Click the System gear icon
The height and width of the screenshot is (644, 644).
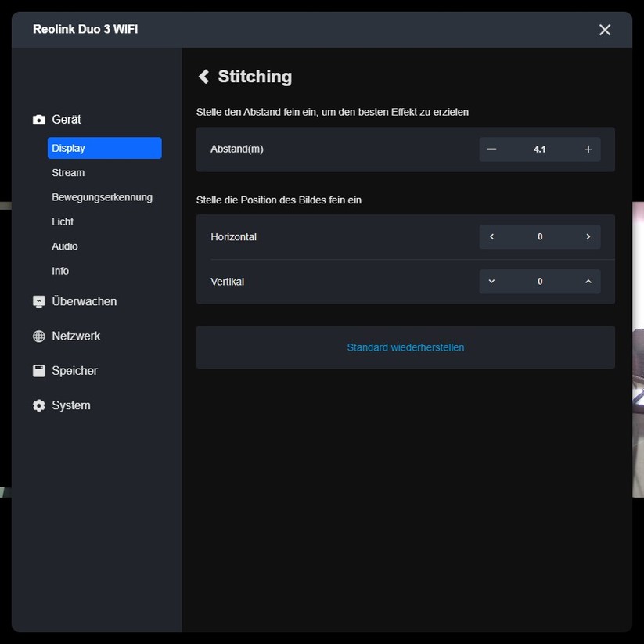38,405
